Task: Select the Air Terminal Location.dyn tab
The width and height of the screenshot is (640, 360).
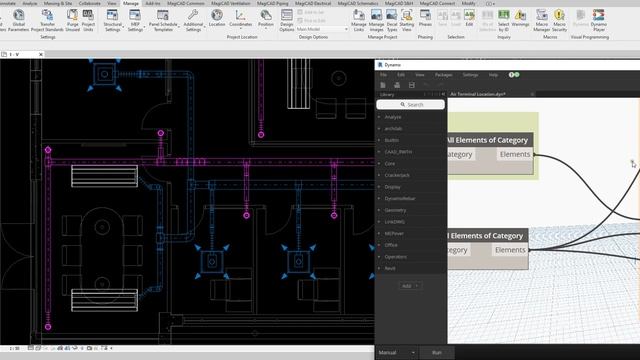Action: pos(478,94)
